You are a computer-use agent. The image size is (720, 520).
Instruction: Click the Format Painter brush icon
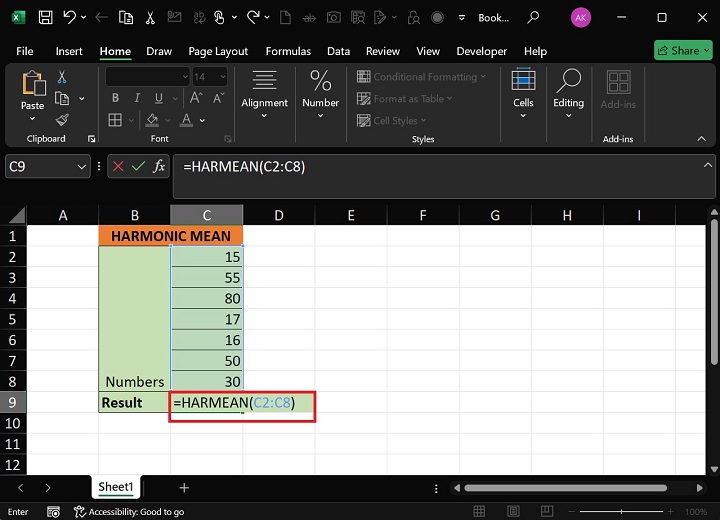pyautogui.click(x=62, y=120)
